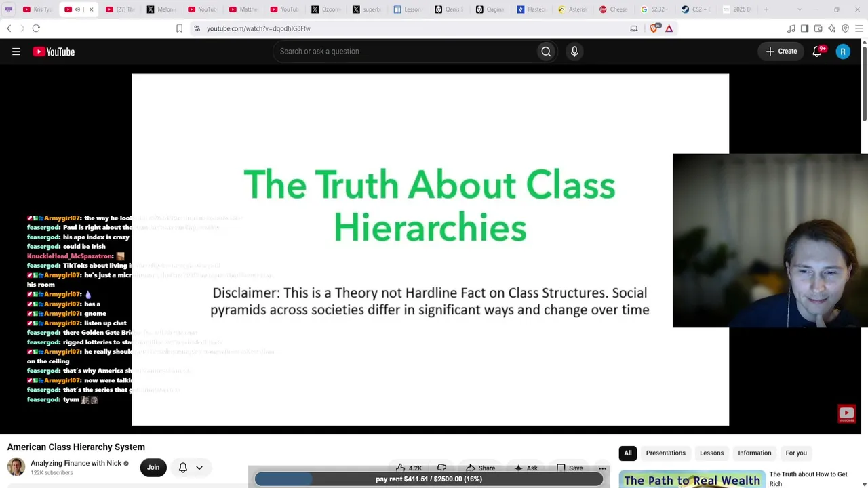
Task: Select the Lessons filter chip
Action: 712,453
